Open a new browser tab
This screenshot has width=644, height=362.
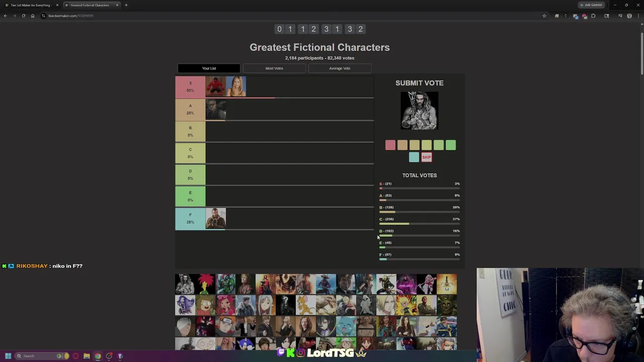point(126,5)
